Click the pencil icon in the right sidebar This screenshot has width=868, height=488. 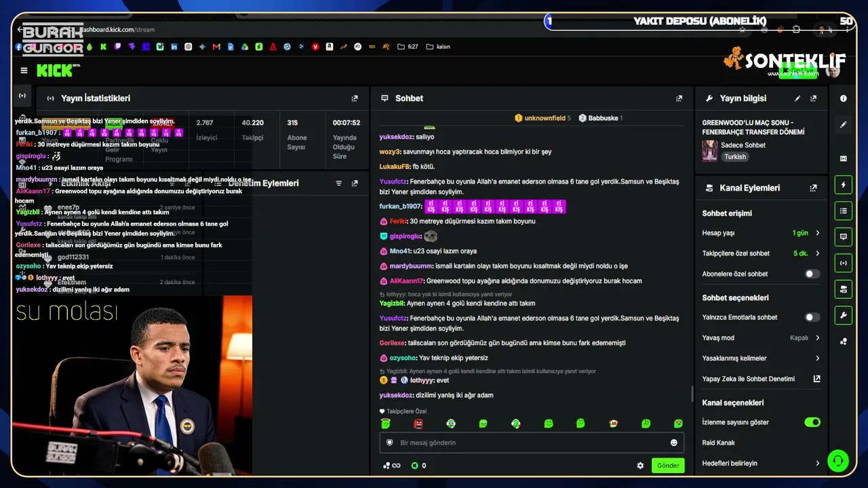coord(844,125)
